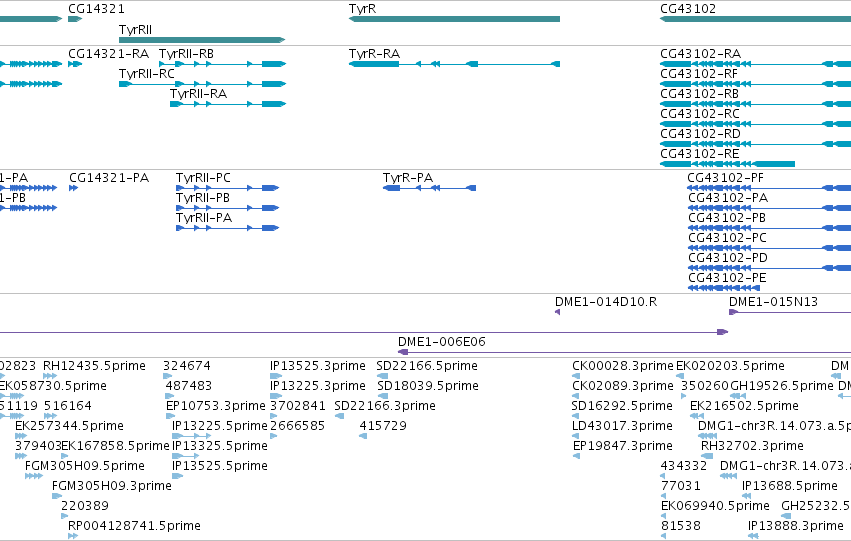Select the IP13688.5prime EST label

[x=790, y=487]
